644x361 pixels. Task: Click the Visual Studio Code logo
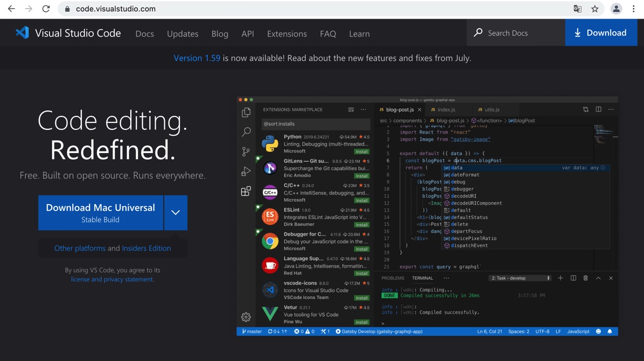tap(22, 33)
